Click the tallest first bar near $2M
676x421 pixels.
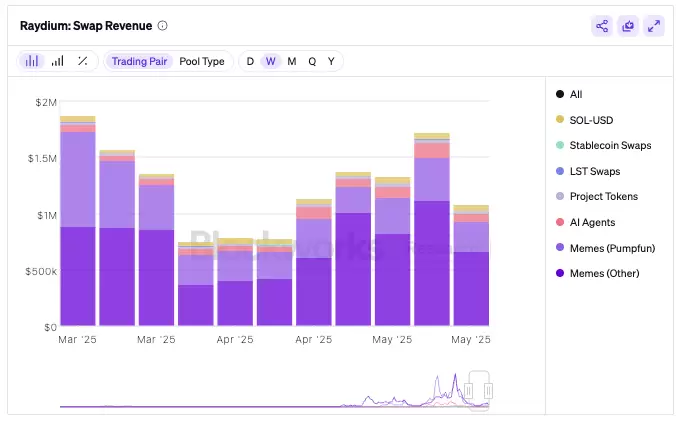coord(78,221)
